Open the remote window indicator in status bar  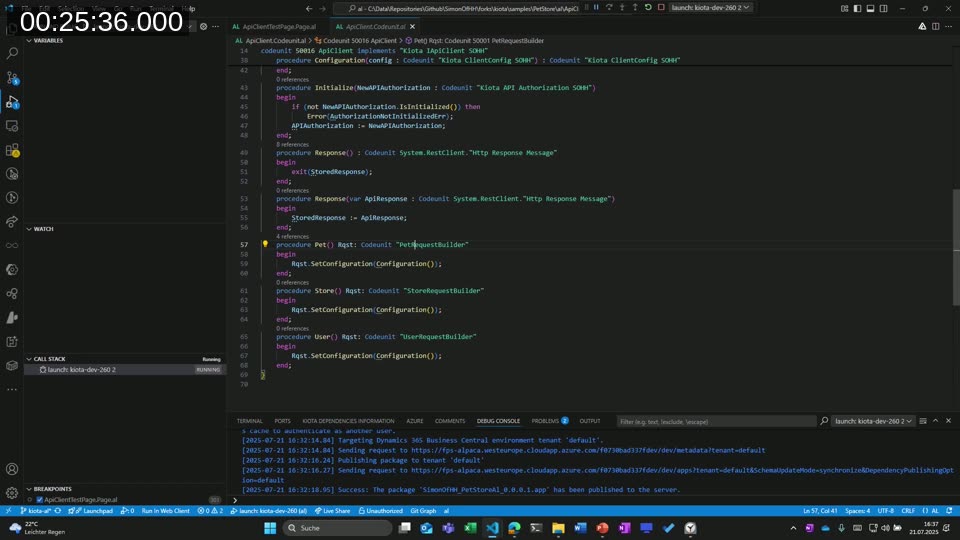pyautogui.click(x=8, y=511)
